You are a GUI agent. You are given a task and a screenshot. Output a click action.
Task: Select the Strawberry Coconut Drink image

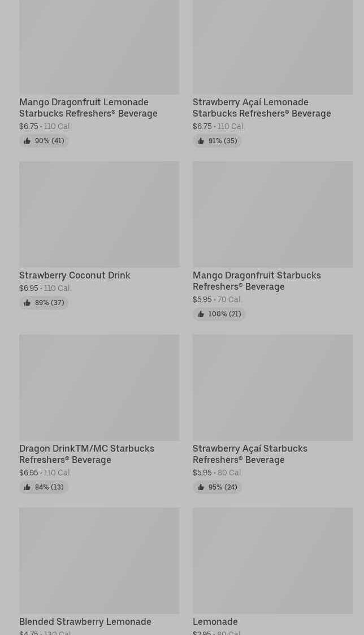99,214
